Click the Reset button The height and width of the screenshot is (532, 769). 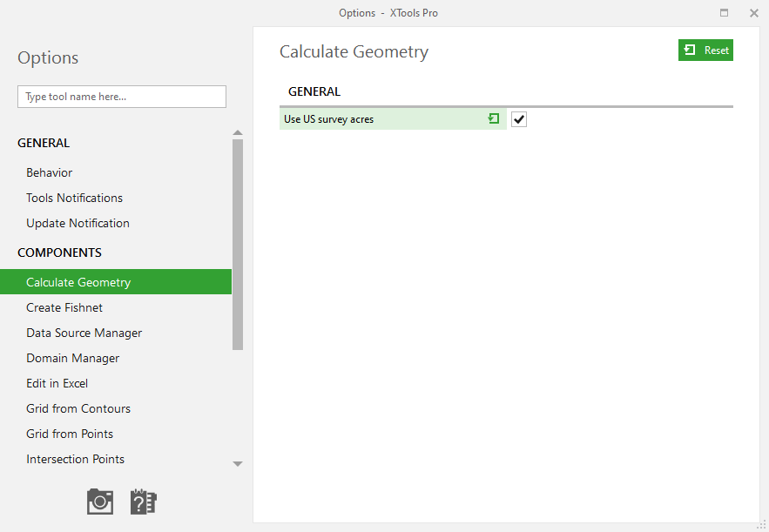[x=705, y=50]
